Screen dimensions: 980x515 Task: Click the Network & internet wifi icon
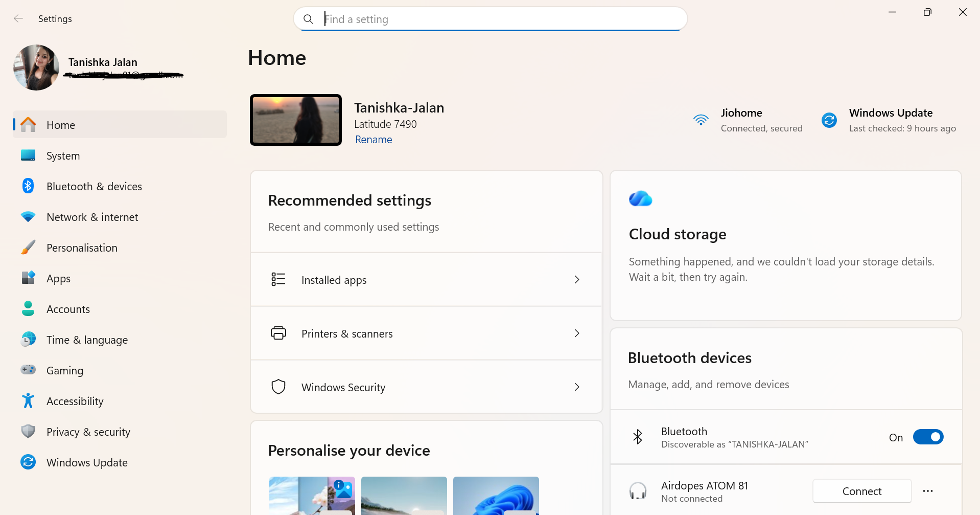(x=28, y=217)
